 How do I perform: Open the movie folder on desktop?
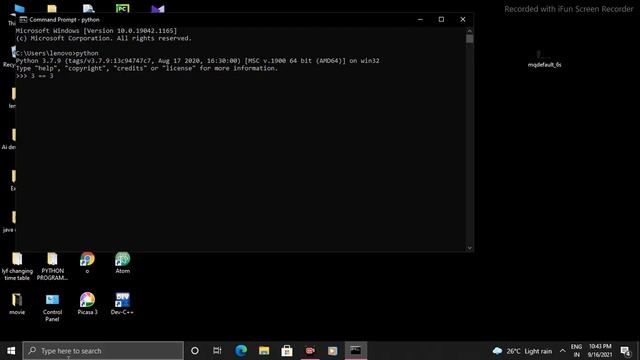pyautogui.click(x=17, y=304)
